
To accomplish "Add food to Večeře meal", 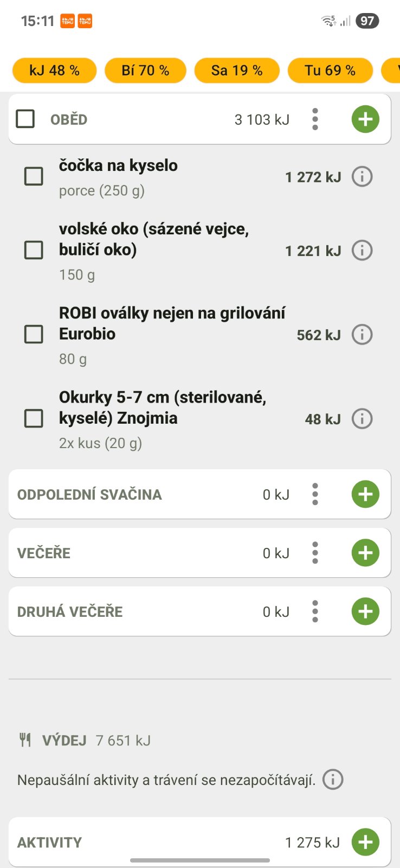I will tap(365, 553).
